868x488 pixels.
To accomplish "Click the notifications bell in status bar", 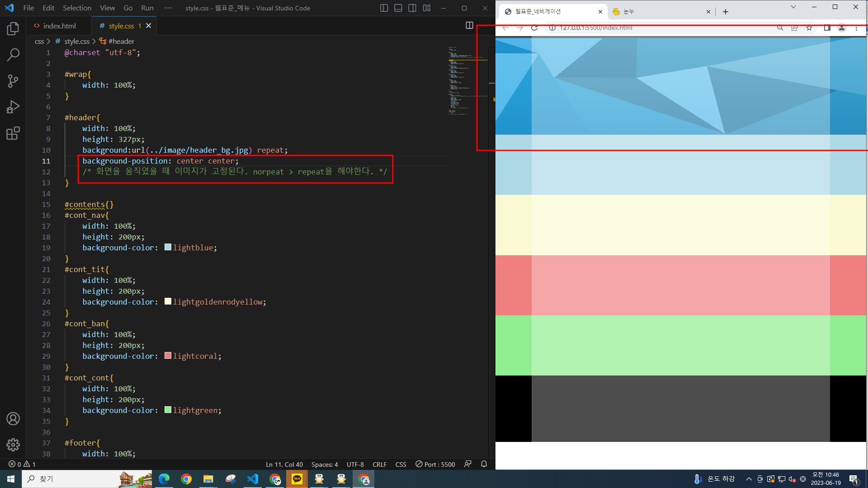I will [484, 464].
